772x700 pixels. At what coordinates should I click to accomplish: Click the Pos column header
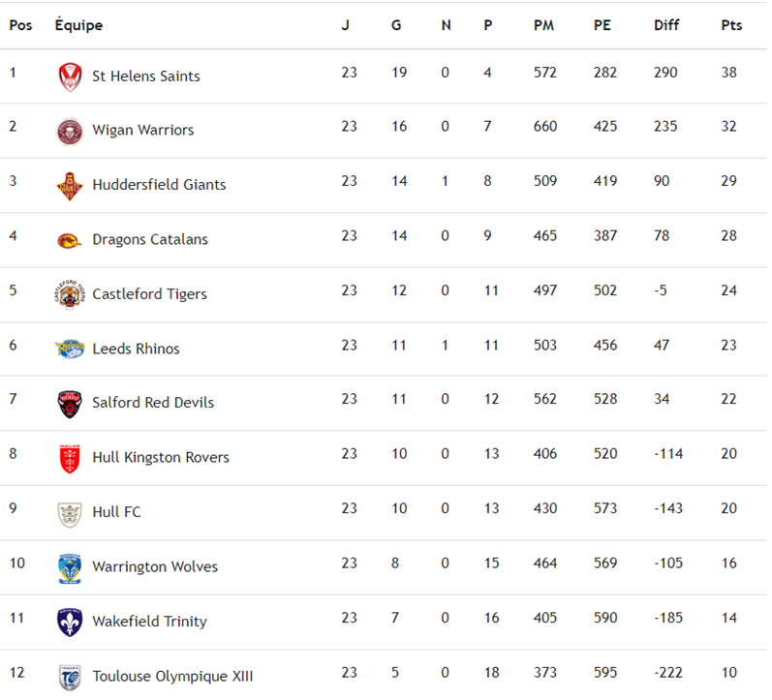coord(20,25)
